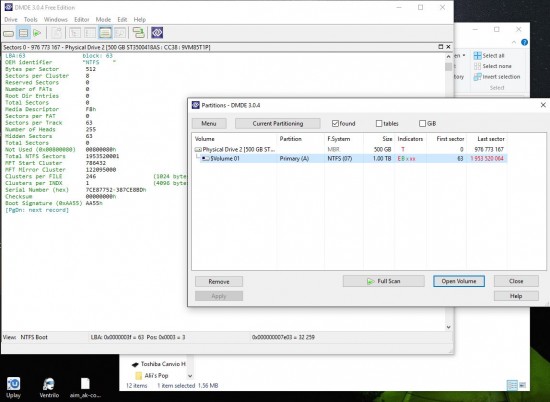Click the Current Partitioning button
Viewport: 550px width, 402px height.
coord(278,123)
